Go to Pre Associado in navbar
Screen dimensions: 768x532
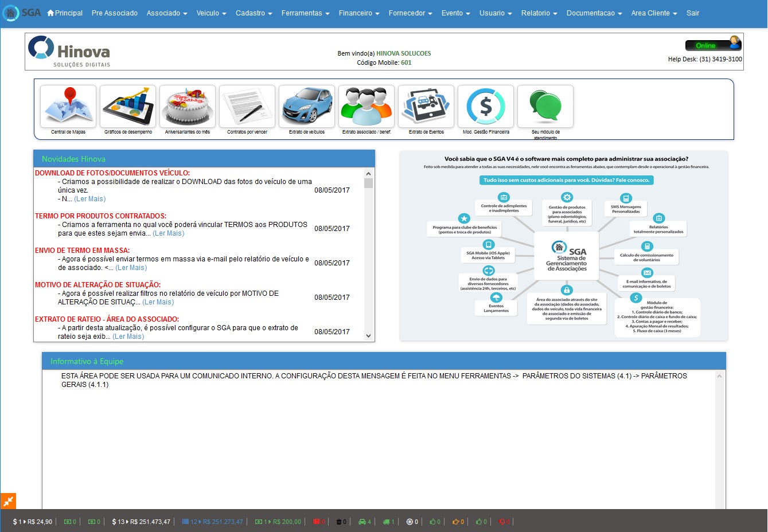[x=115, y=13]
